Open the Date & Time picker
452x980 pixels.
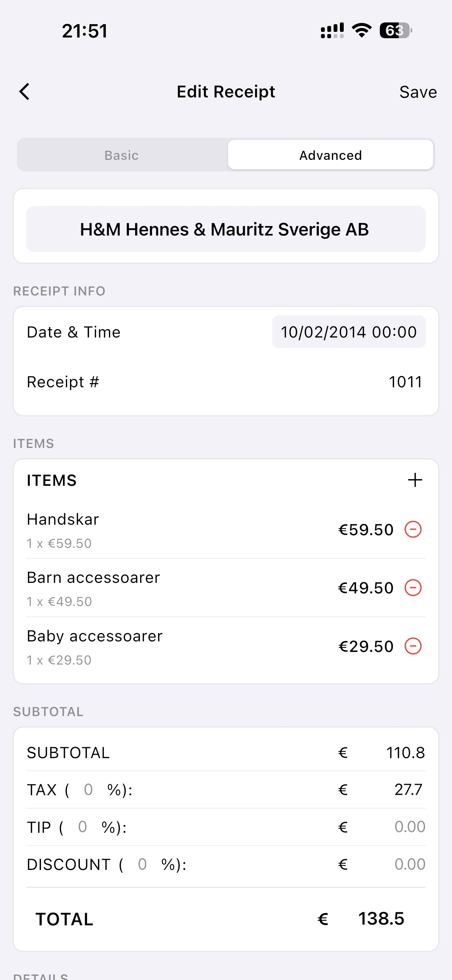pos(349,332)
